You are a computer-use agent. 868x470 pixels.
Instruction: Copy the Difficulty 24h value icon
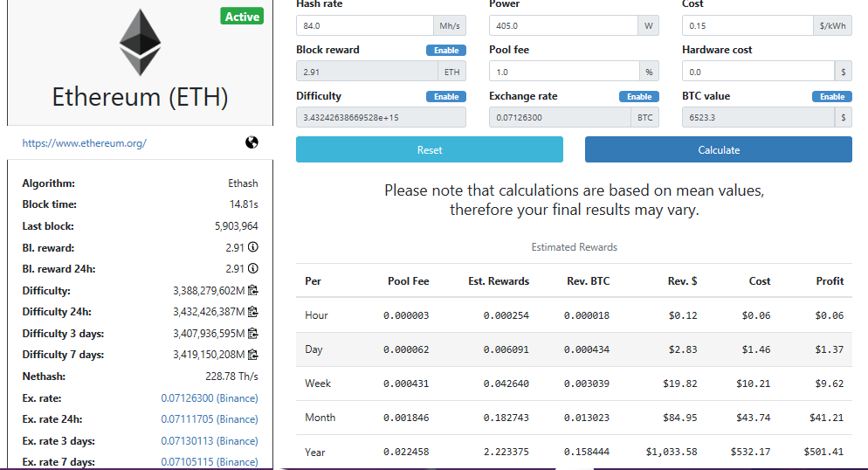[x=253, y=312]
